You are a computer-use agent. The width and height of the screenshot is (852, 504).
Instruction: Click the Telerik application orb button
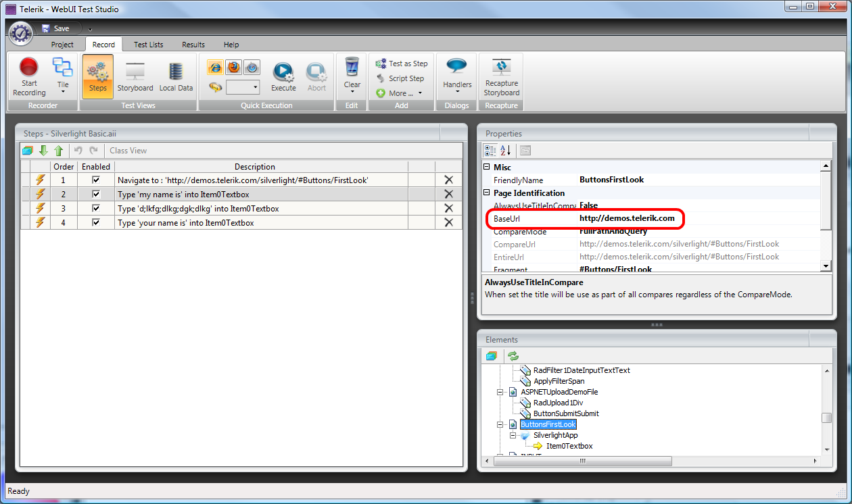(x=21, y=32)
